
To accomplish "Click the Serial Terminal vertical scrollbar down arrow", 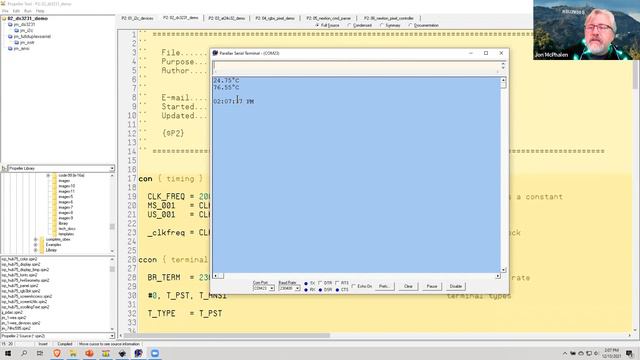I will [x=503, y=270].
